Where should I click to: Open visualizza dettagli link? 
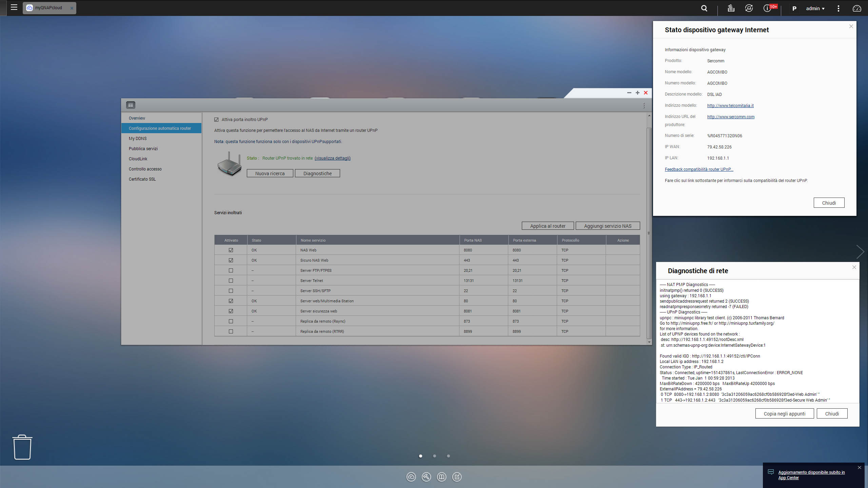332,158
